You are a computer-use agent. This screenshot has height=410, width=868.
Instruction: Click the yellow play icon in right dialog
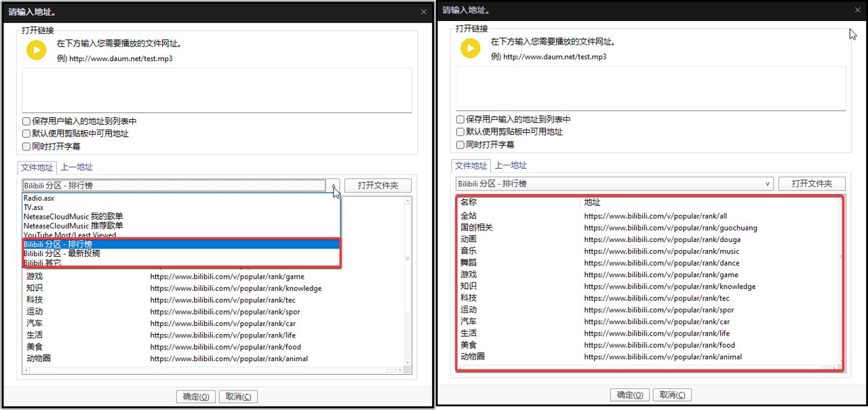click(470, 48)
